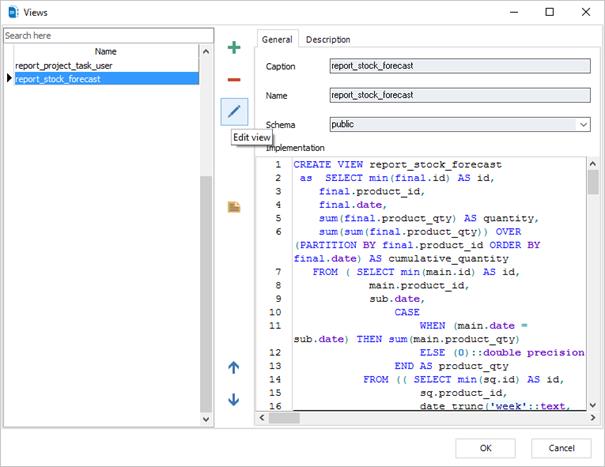Click the view list vertical scrollbar thumb

206,294
